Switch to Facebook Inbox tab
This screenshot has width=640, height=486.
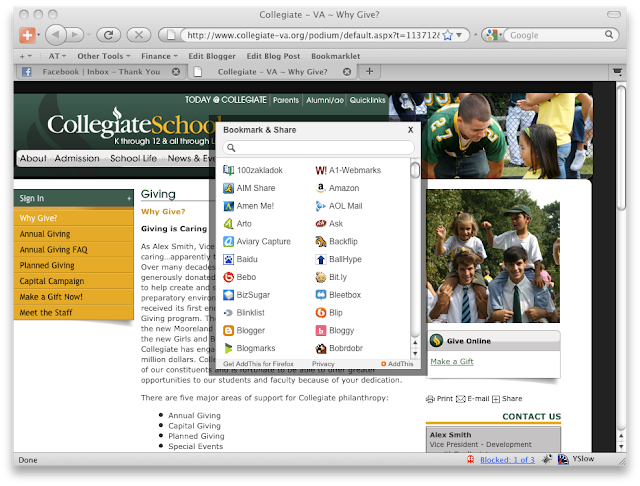(x=101, y=72)
